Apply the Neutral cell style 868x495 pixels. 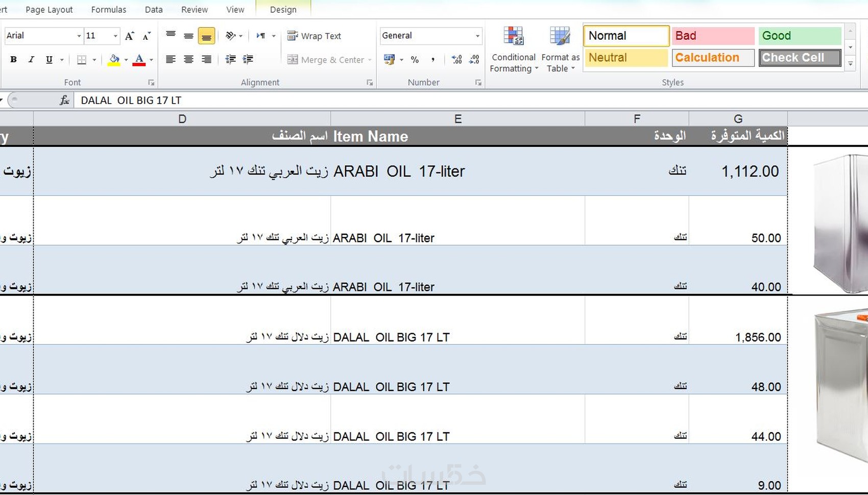626,58
